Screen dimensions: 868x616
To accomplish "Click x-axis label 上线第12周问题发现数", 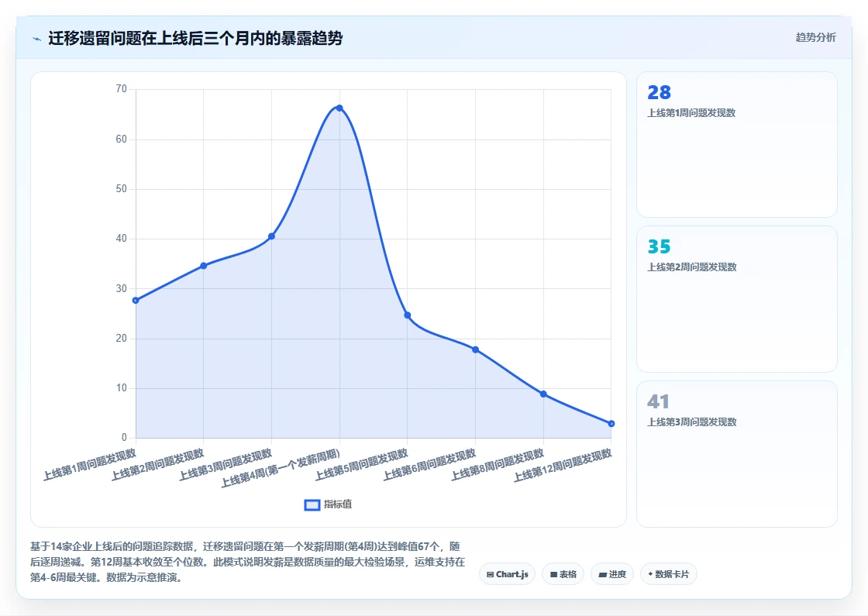I will [x=563, y=466].
